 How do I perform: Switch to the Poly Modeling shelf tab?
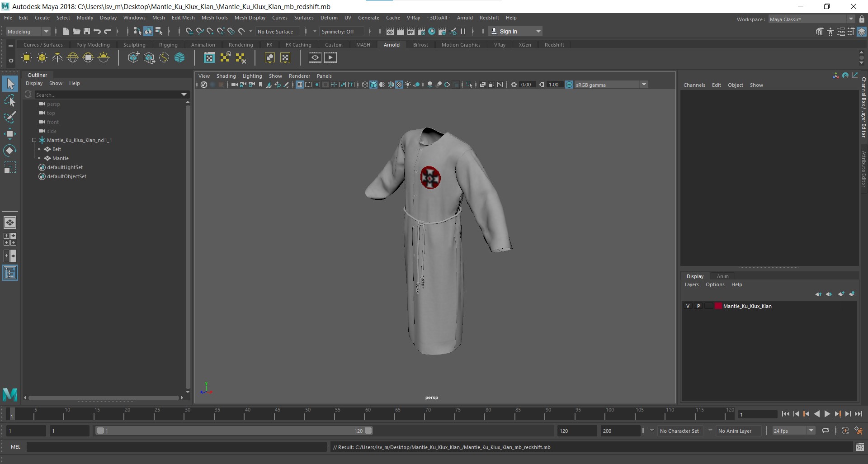(93, 45)
